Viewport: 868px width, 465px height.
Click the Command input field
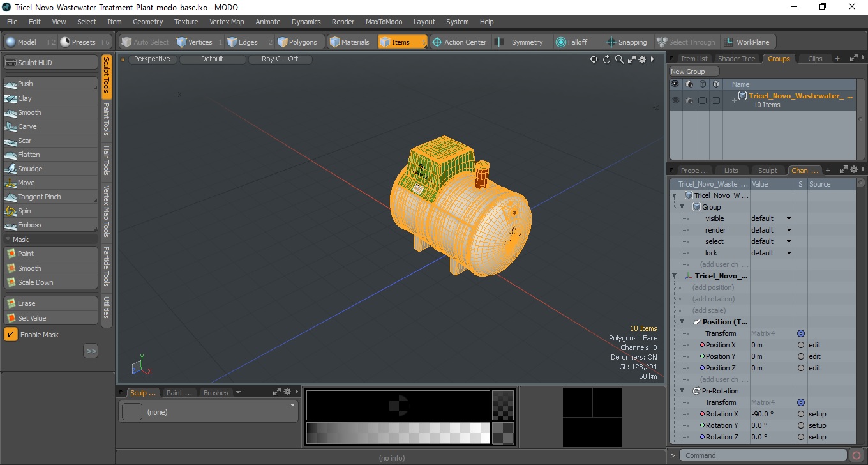[763, 455]
